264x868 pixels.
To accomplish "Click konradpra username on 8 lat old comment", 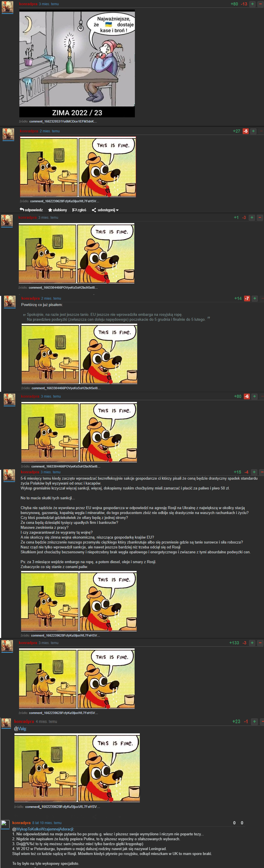I will coord(21,823).
